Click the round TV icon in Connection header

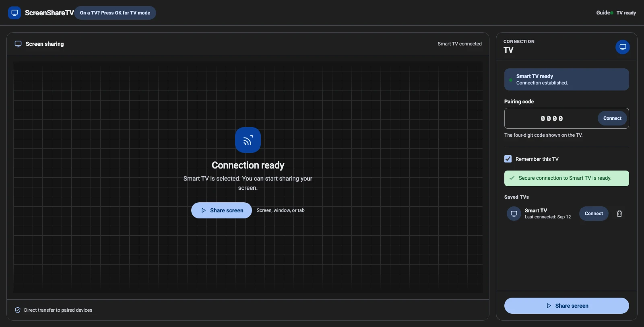pyautogui.click(x=623, y=47)
